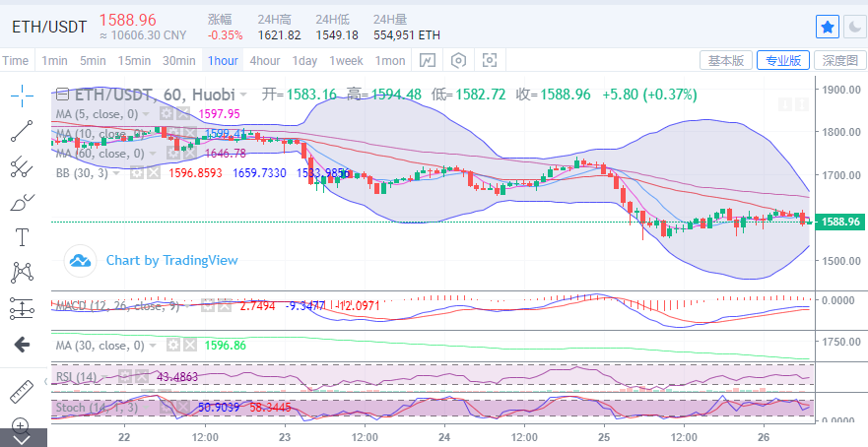The image size is (868, 447).
Task: Click the 1588.96 current price label on axis
Action: pos(840,223)
